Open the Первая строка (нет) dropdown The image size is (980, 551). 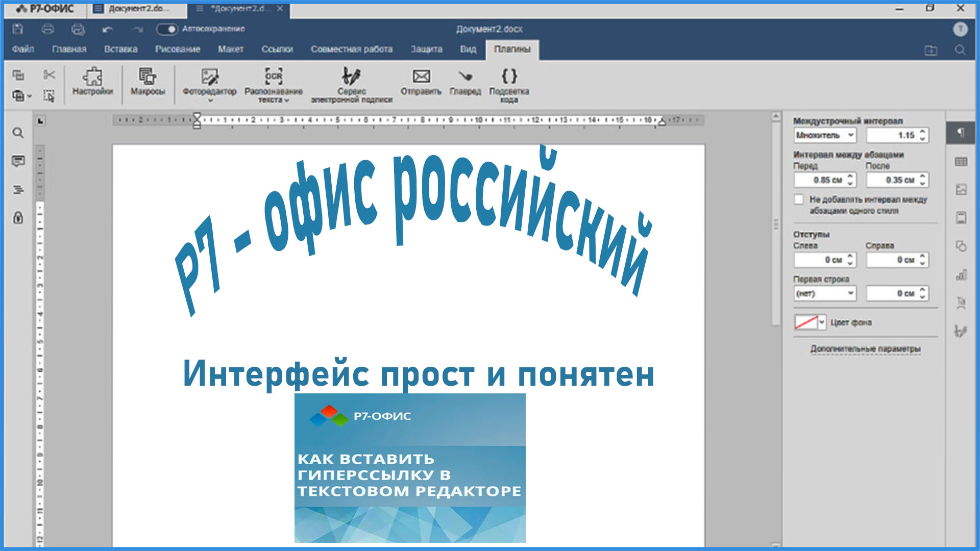[x=825, y=293]
